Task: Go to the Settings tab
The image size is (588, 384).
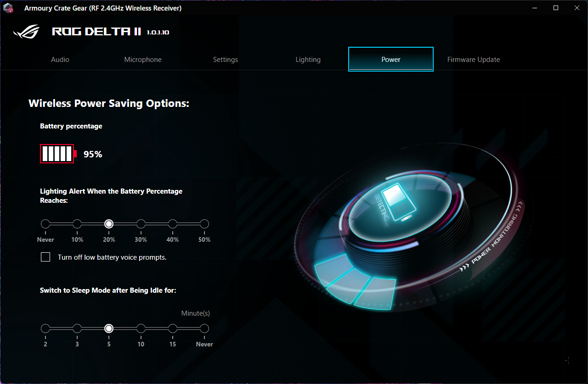Action: (226, 60)
